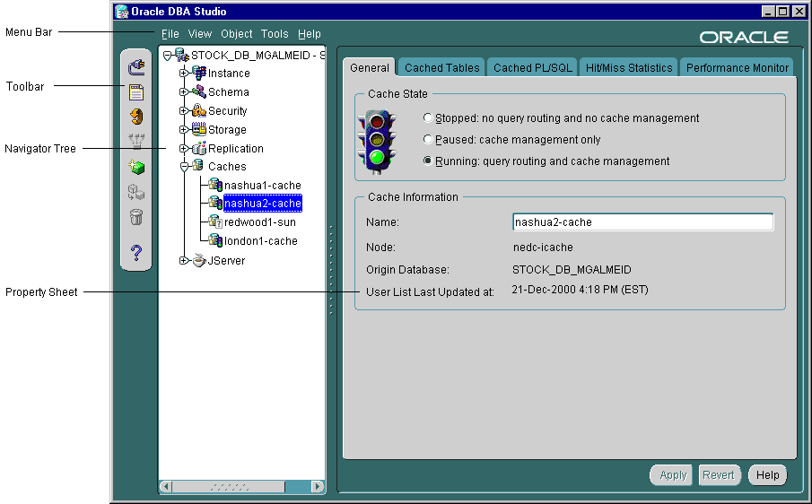Image resolution: width=812 pixels, height=504 pixels.
Task: Expand the Storage tree node
Action: 184,129
